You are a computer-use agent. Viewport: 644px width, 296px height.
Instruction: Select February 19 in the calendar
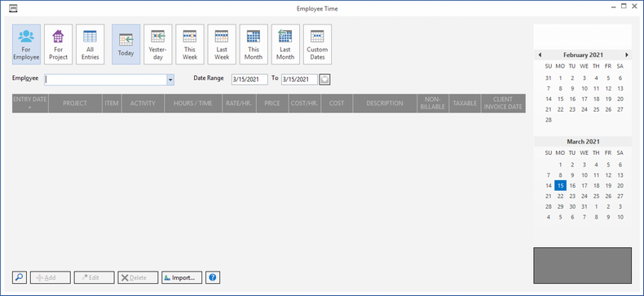tap(608, 99)
